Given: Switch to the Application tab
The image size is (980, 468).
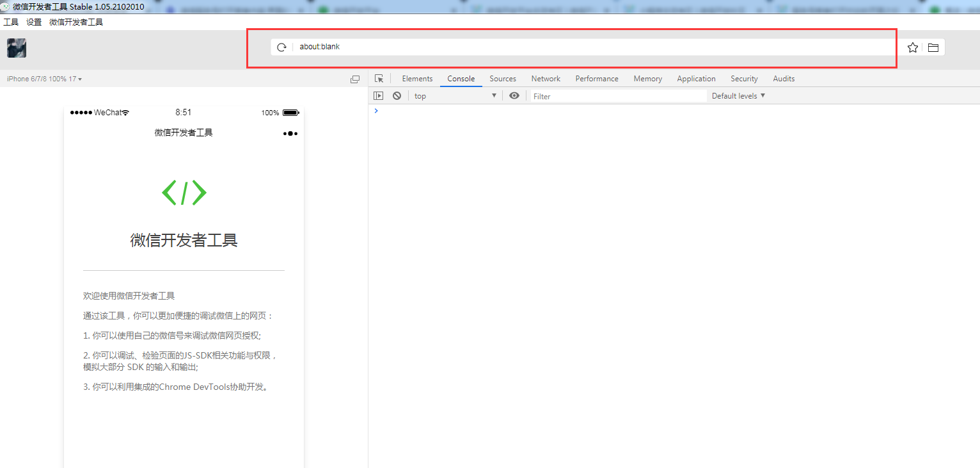Looking at the screenshot, I should pos(696,79).
